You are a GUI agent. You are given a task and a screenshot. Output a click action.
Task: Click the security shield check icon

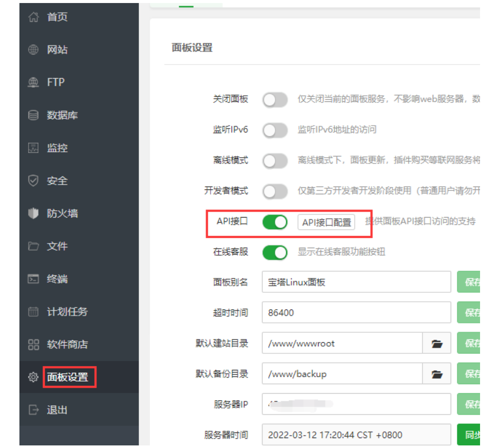[x=33, y=181]
